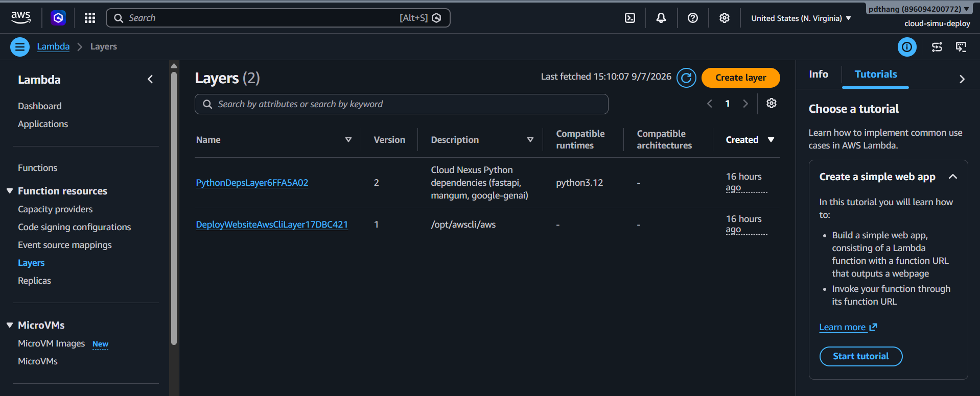The height and width of the screenshot is (396, 980).
Task: Switch to the Info tab
Action: (819, 75)
